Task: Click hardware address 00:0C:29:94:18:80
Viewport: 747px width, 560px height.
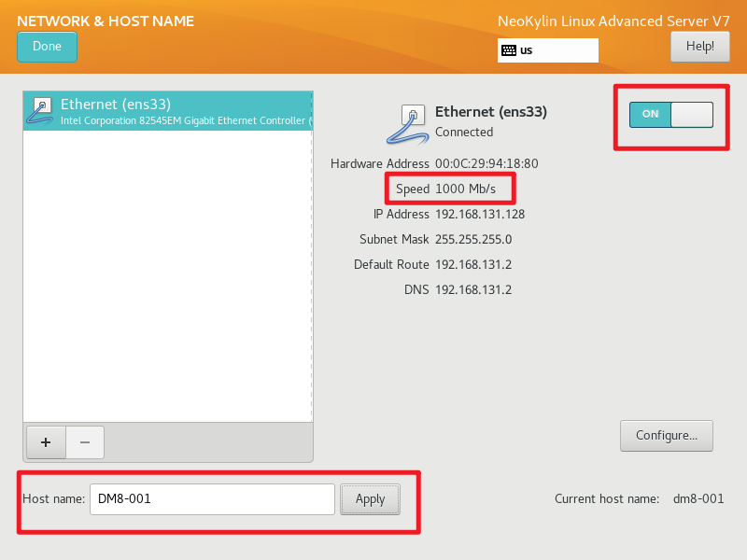Action: pyautogui.click(x=486, y=164)
